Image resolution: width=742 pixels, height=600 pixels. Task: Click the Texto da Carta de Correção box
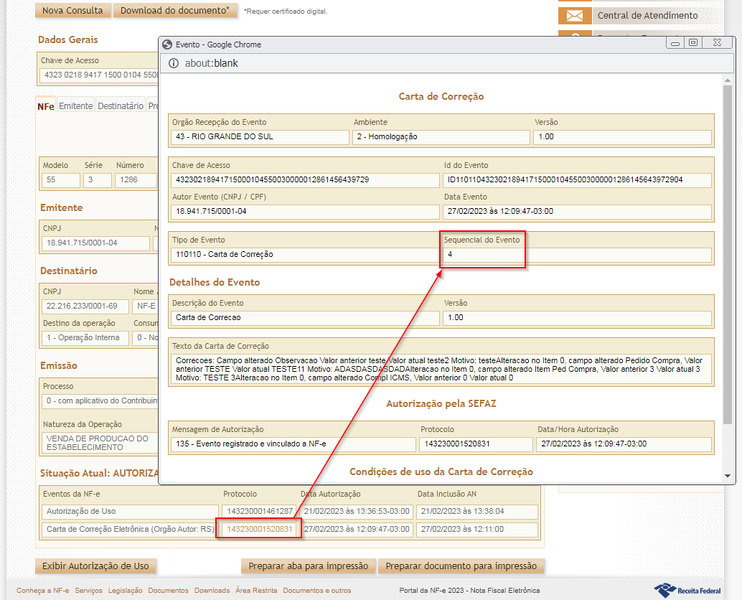click(x=441, y=369)
